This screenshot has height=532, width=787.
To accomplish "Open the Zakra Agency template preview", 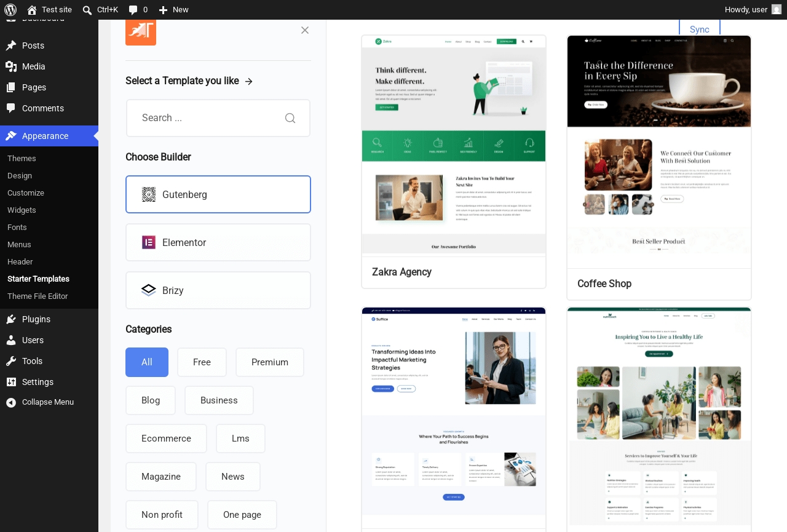I will pyautogui.click(x=454, y=145).
